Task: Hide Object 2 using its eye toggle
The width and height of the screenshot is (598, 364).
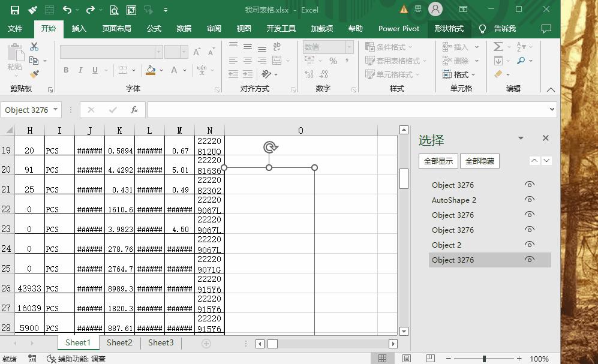Action: [x=529, y=245]
